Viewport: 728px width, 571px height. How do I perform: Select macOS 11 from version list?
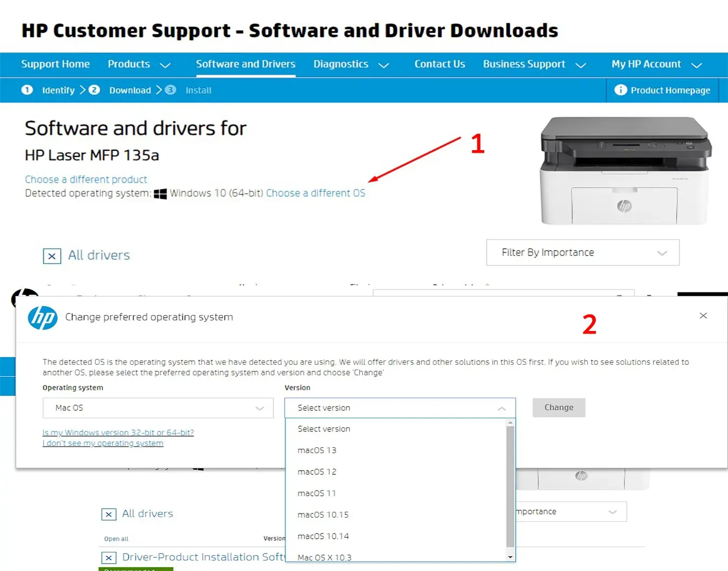[x=395, y=493]
